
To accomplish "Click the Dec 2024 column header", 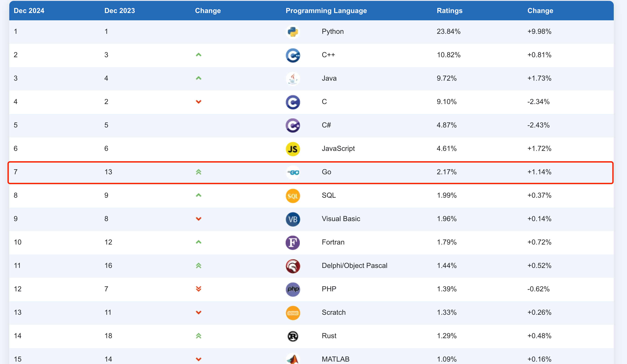I will [29, 11].
